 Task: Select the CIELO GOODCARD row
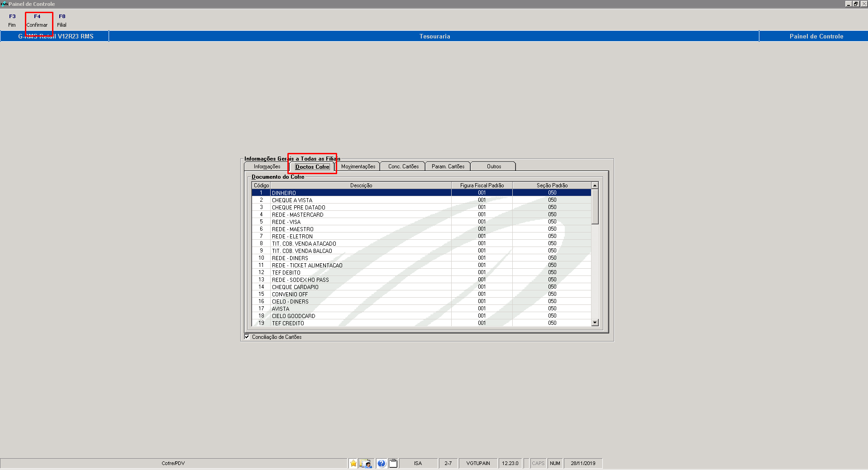coord(421,316)
